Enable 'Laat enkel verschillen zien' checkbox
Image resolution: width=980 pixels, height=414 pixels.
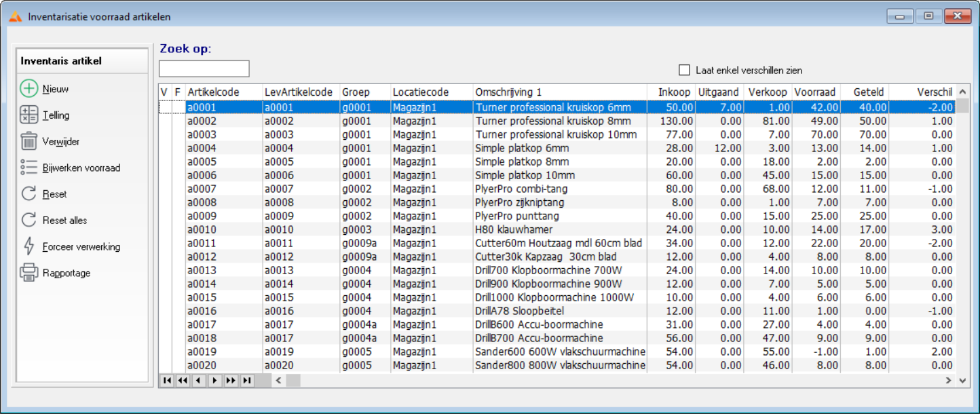(684, 70)
